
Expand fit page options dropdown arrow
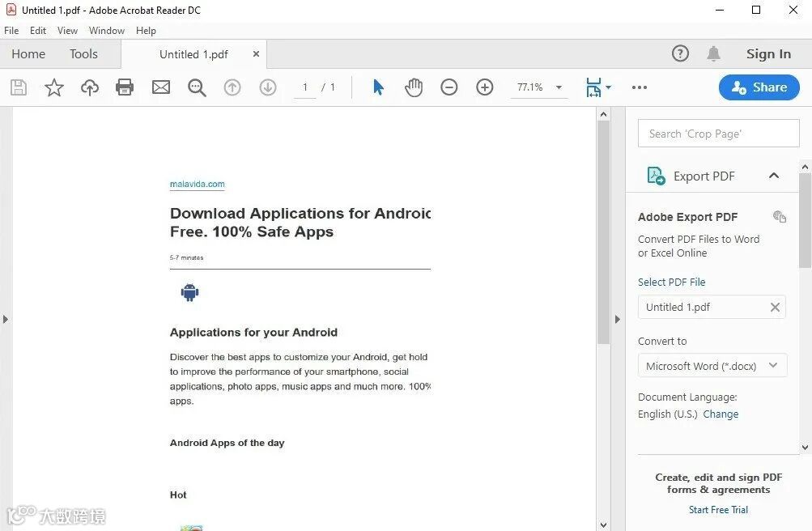click(608, 87)
